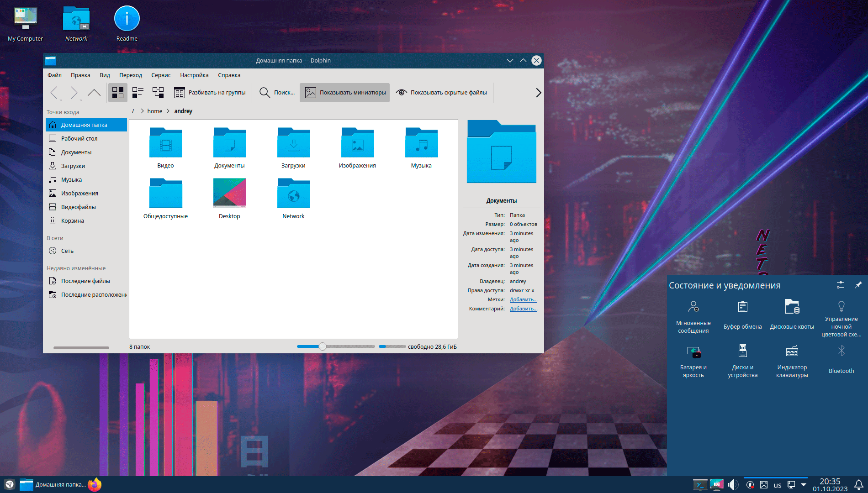The width and height of the screenshot is (868, 493).
Task: Go up to parent folder
Action: click(x=94, y=93)
